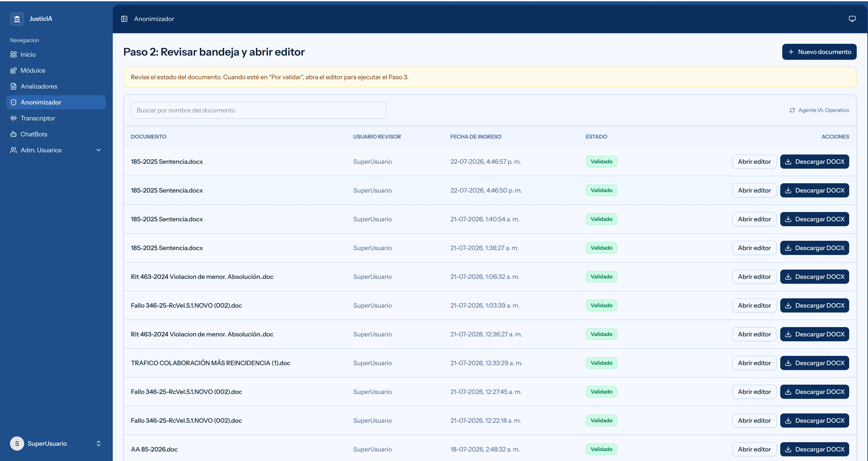This screenshot has height=461, width=868.
Task: Click download icon for 12:22:18 a. m. row
Action: [x=788, y=421]
